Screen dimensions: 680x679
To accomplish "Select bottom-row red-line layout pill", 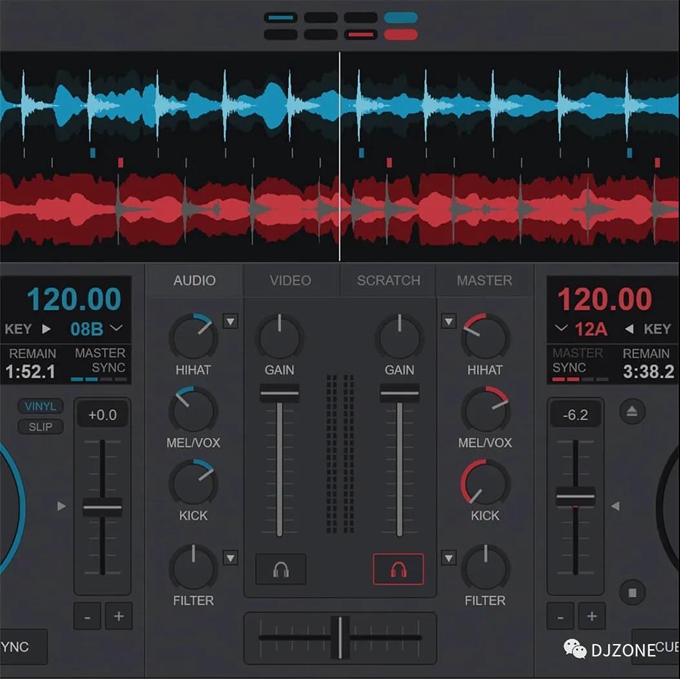I will click(x=361, y=34).
